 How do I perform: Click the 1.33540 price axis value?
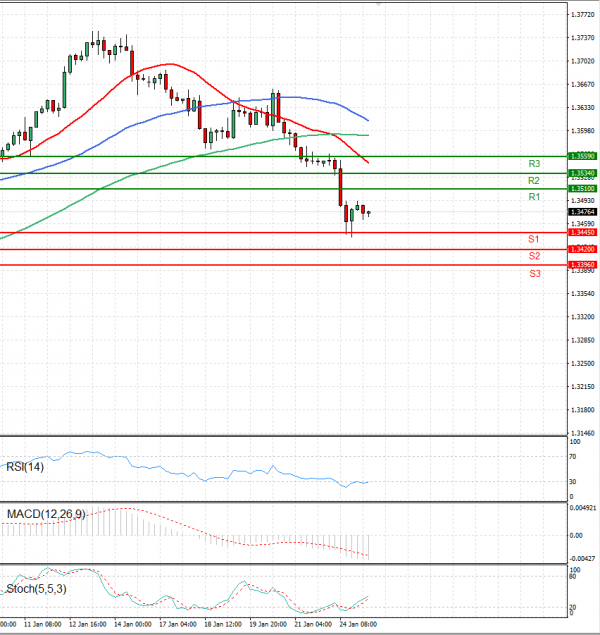pyautogui.click(x=583, y=294)
